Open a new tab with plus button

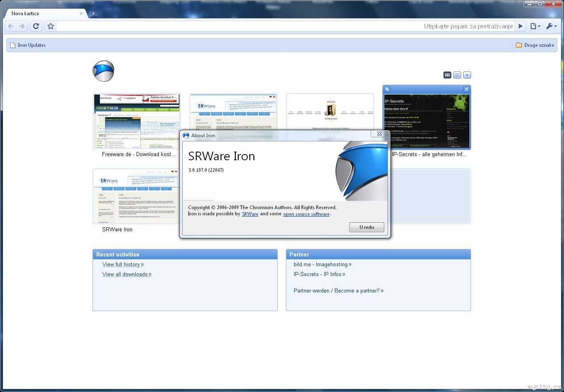click(x=93, y=14)
